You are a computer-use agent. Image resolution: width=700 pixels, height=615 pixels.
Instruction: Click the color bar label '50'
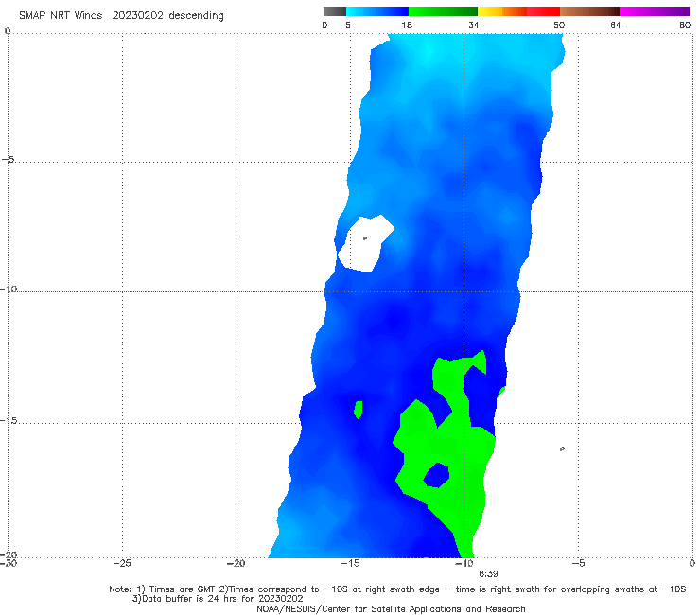point(559,25)
